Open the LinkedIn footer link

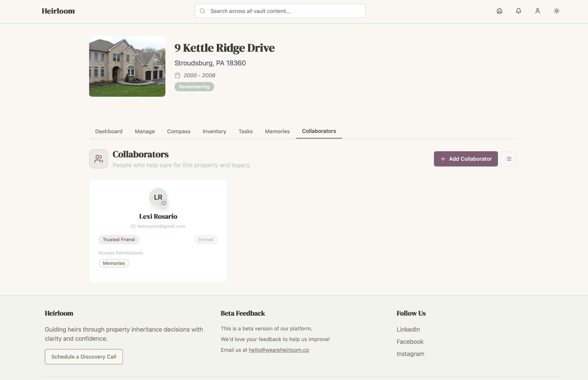[408, 329]
